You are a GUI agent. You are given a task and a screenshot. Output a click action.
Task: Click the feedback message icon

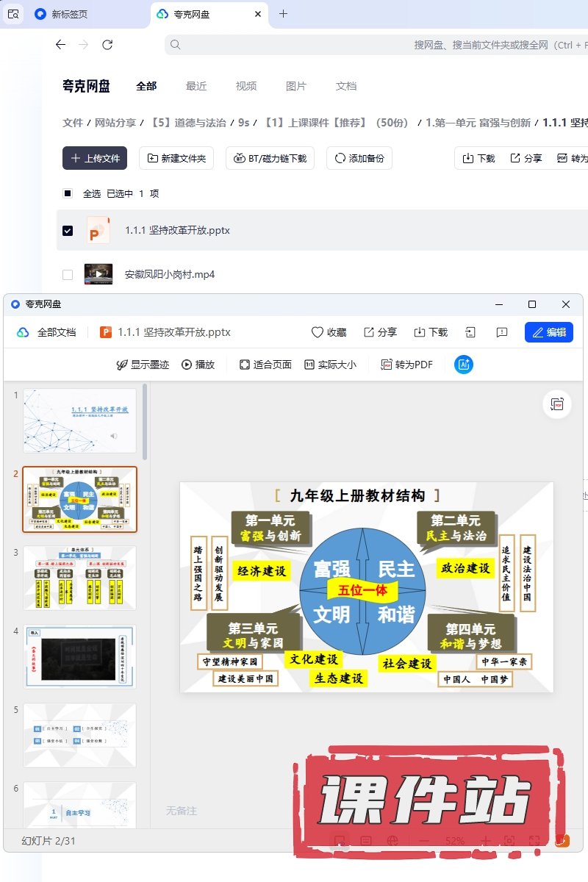tap(502, 332)
